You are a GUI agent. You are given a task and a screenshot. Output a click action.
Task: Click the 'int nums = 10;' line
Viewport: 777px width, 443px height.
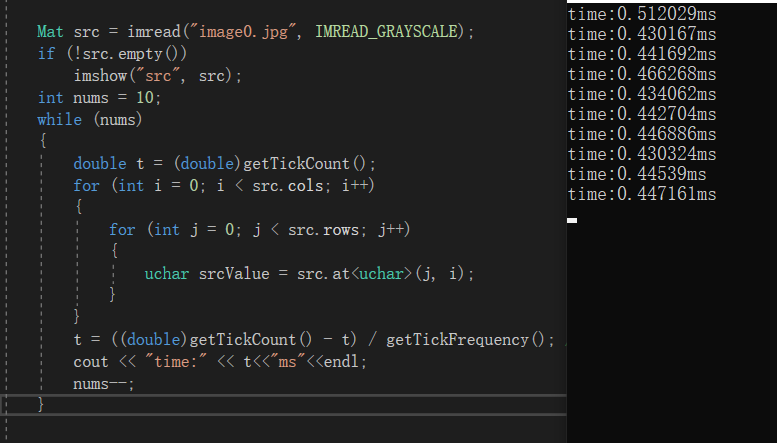[99, 98]
